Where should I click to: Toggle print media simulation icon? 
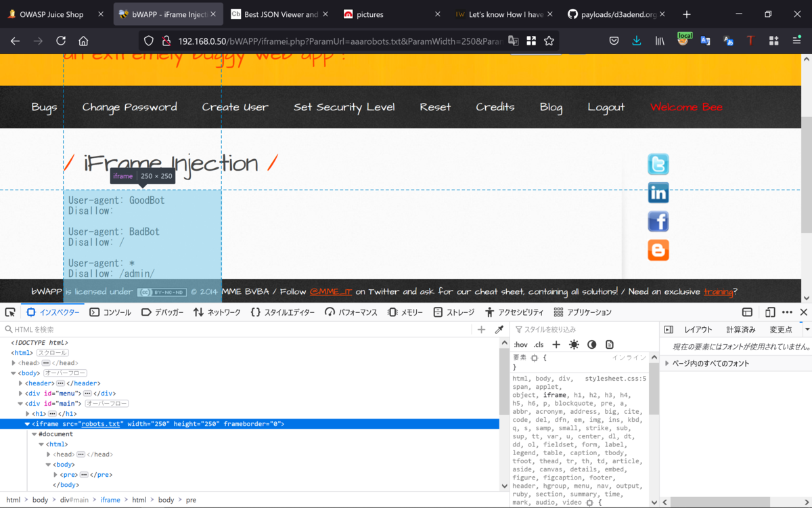610,344
